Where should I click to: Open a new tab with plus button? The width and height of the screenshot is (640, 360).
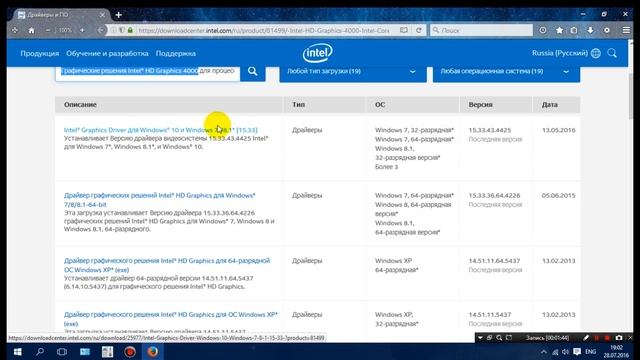[x=119, y=15]
